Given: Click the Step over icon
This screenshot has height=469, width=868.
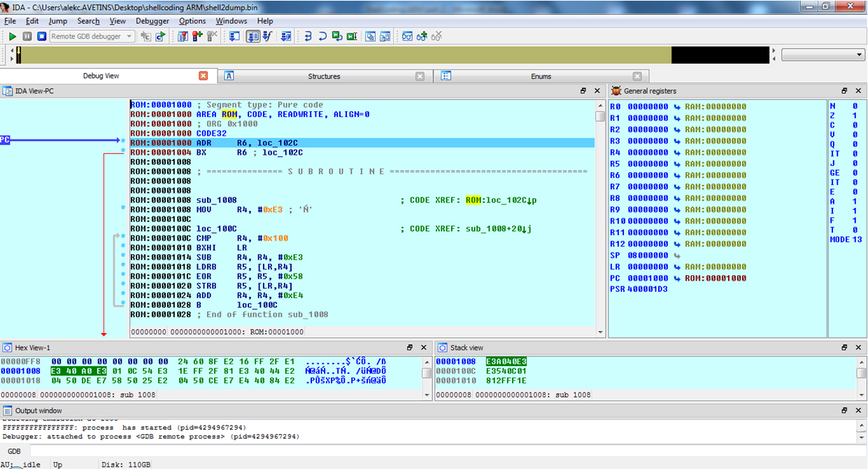Looking at the screenshot, I should [x=322, y=36].
